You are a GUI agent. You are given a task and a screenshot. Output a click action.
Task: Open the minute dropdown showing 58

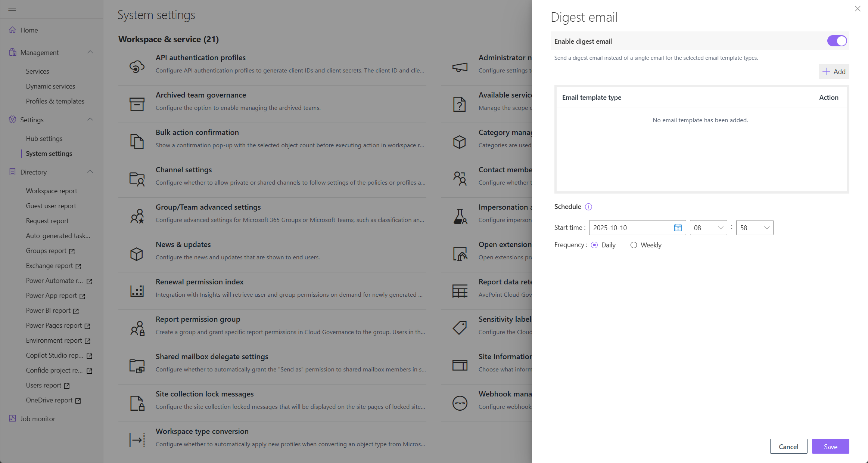tap(755, 228)
